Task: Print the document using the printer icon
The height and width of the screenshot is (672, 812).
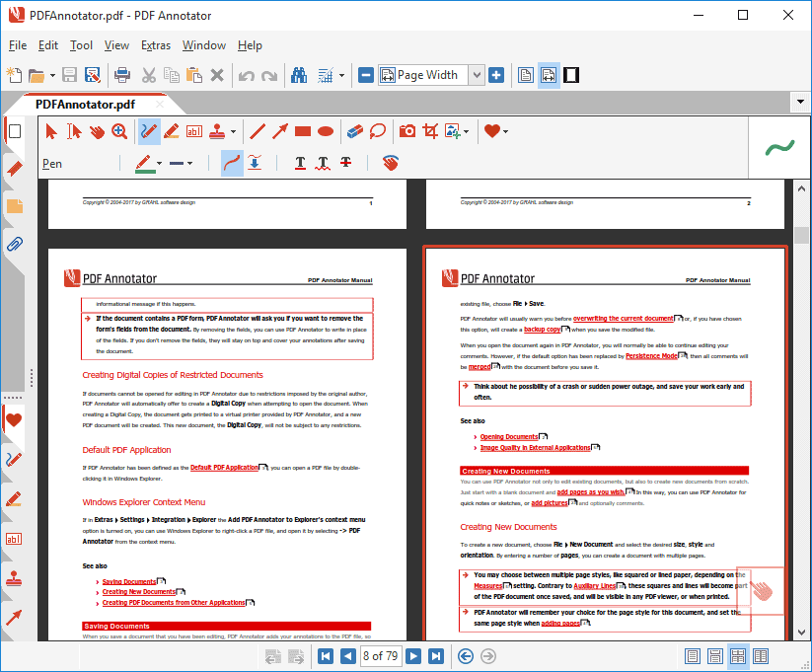Action: [122, 75]
